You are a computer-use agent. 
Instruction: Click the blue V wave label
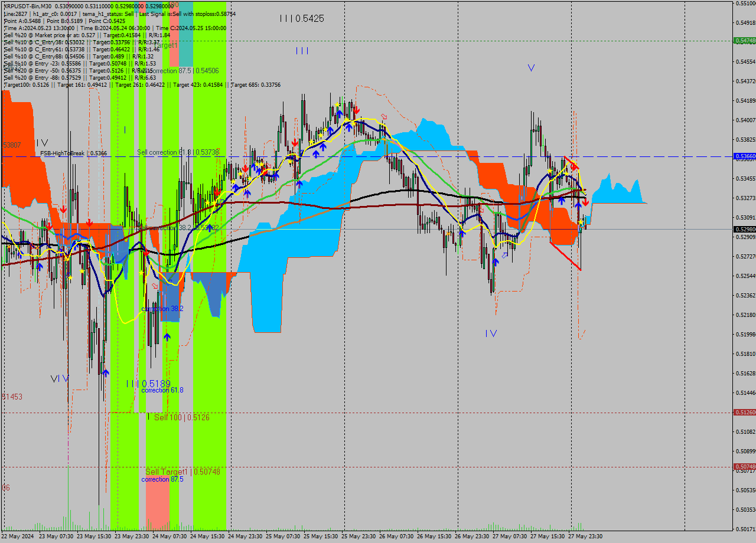click(531, 68)
